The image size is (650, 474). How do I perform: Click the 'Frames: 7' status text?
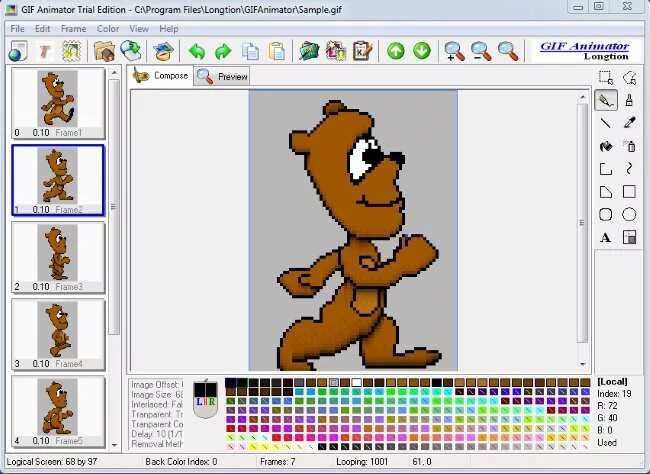(x=277, y=462)
